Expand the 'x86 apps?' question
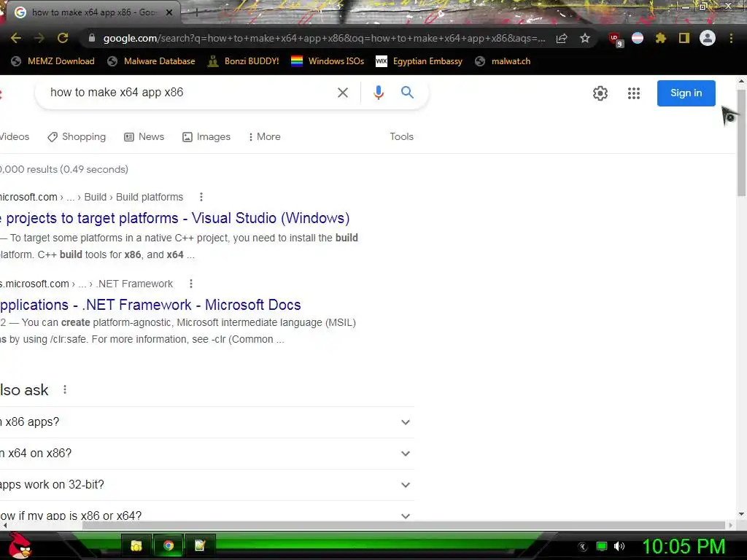 pyautogui.click(x=206, y=422)
